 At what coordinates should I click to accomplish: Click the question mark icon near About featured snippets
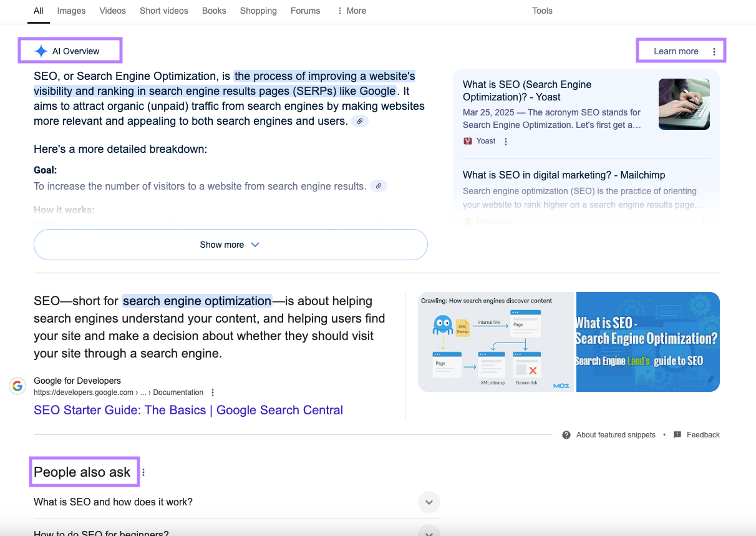coord(566,434)
